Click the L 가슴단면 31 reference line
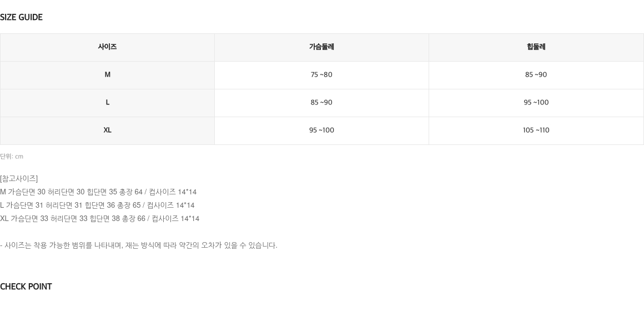This screenshot has width=644, height=311. (x=97, y=205)
